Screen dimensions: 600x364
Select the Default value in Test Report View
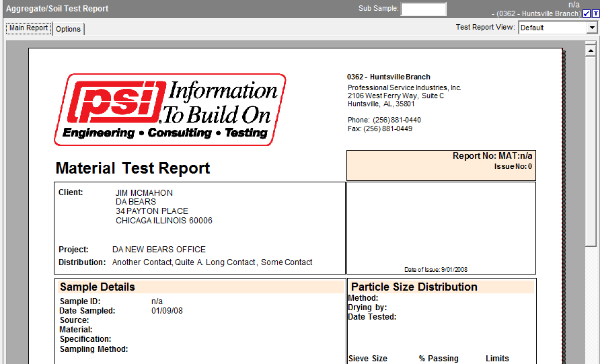pos(552,28)
